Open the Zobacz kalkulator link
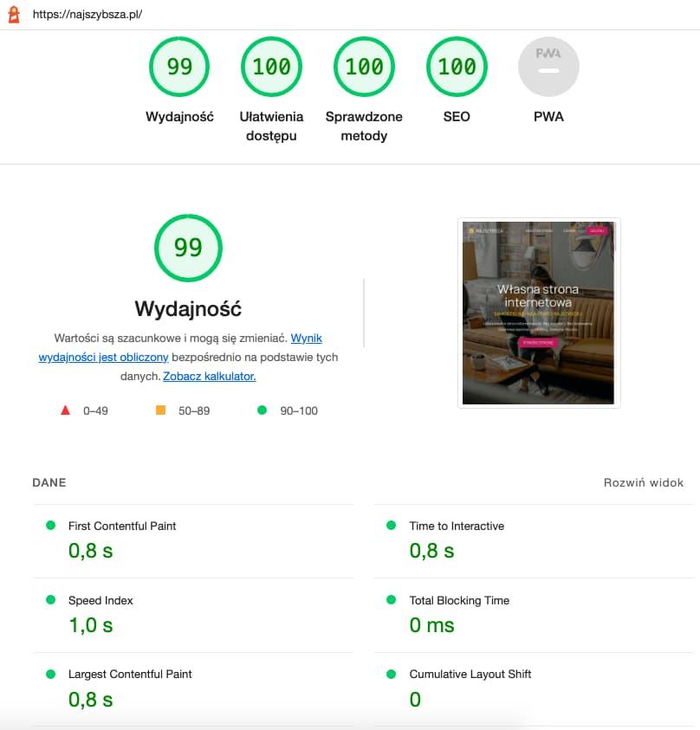 (x=209, y=376)
